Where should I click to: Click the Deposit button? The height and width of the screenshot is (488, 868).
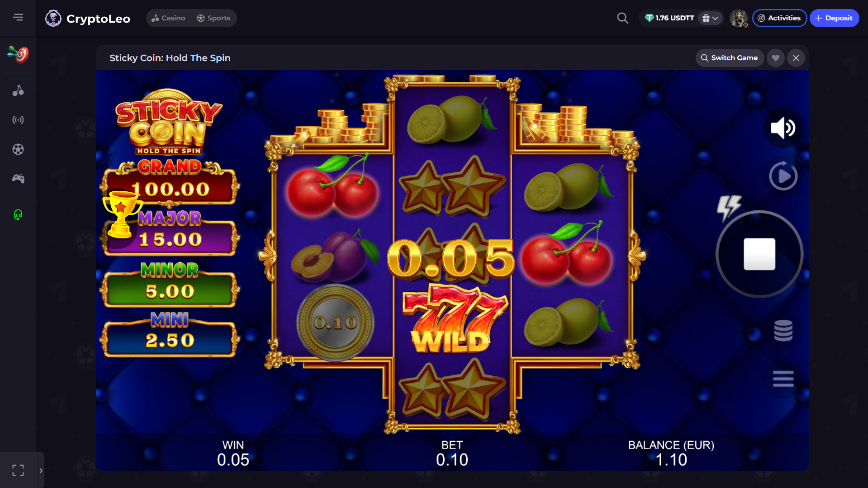[834, 18]
